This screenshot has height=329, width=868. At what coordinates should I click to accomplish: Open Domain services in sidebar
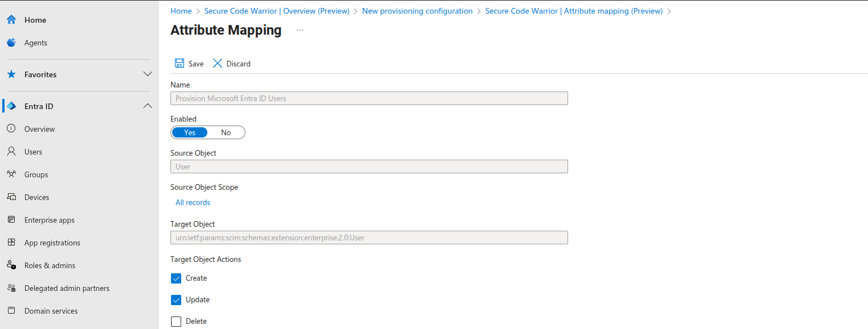click(51, 311)
